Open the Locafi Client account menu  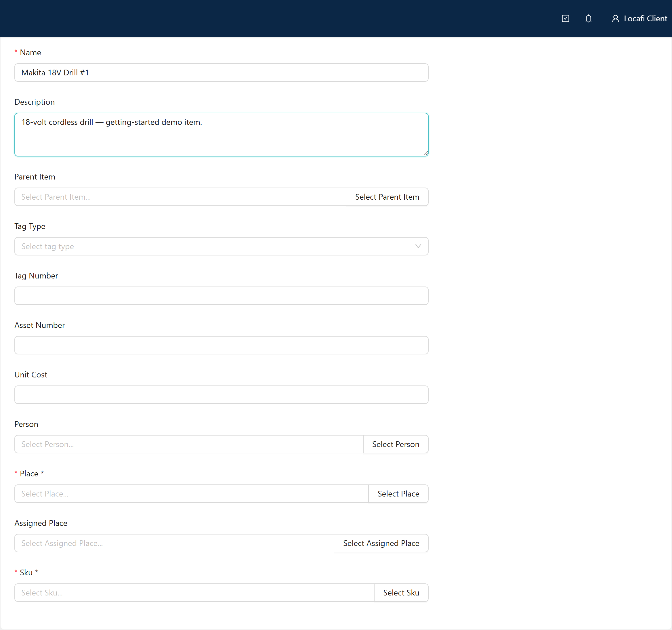(639, 19)
